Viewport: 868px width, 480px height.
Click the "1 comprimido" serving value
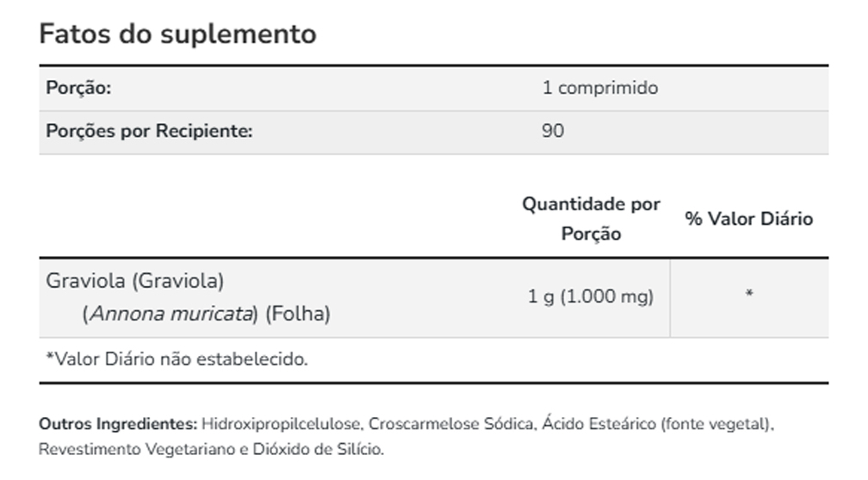click(x=599, y=89)
